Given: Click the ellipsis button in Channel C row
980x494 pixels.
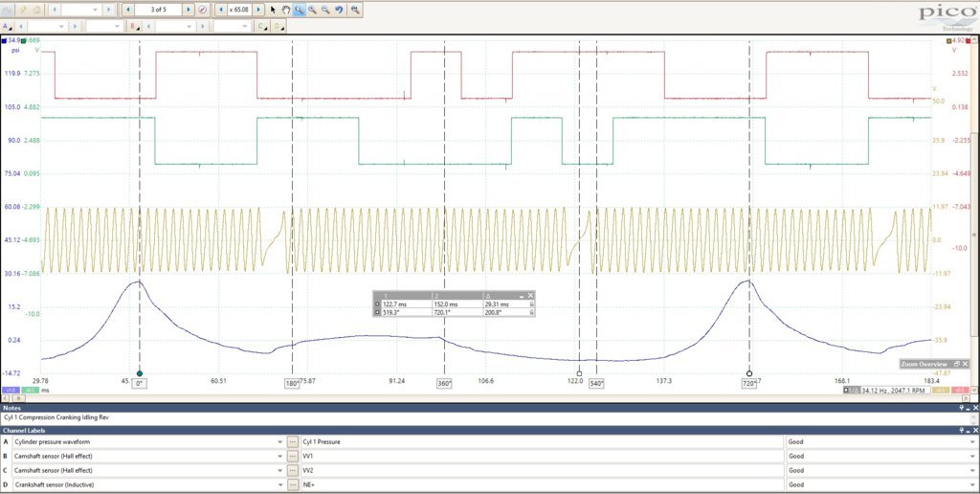Looking at the screenshot, I should [292, 470].
